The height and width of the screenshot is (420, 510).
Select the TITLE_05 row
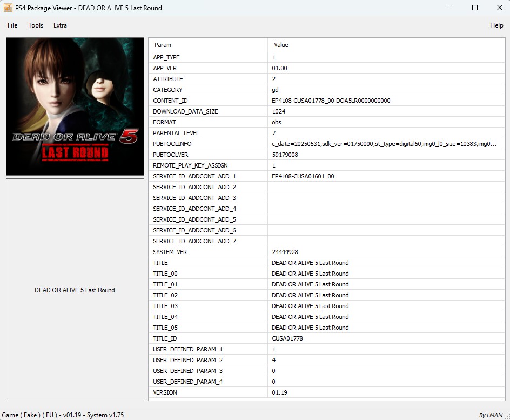coord(327,327)
